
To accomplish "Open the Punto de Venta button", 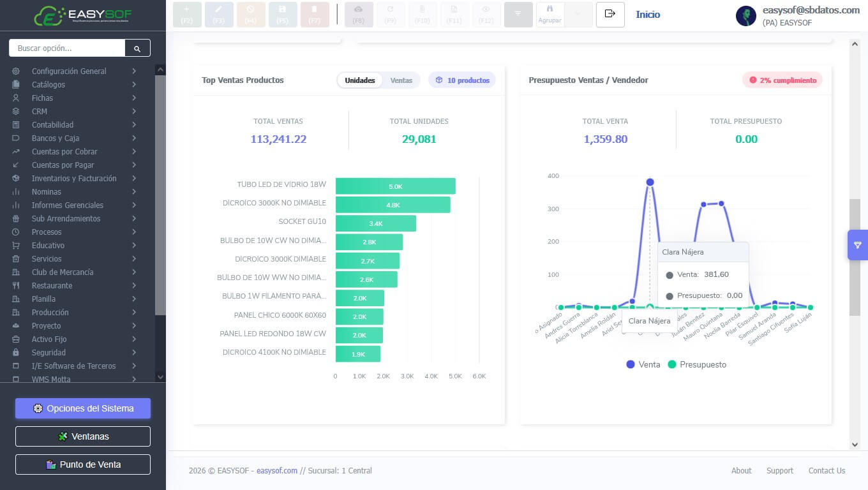I will click(x=83, y=464).
